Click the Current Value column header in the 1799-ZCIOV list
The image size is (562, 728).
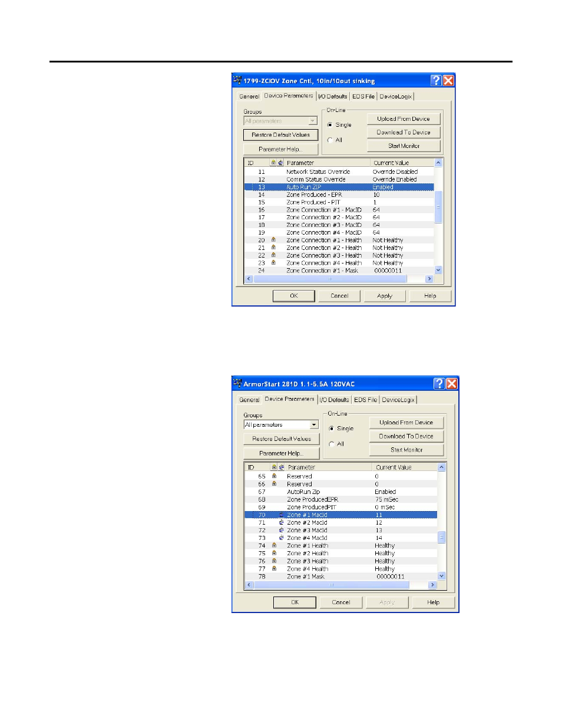point(402,163)
